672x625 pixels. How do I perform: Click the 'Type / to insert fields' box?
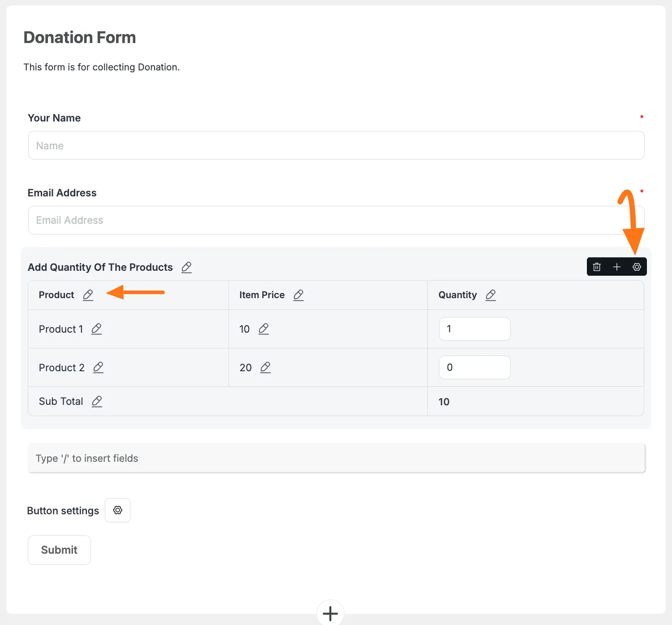pyautogui.click(x=336, y=458)
